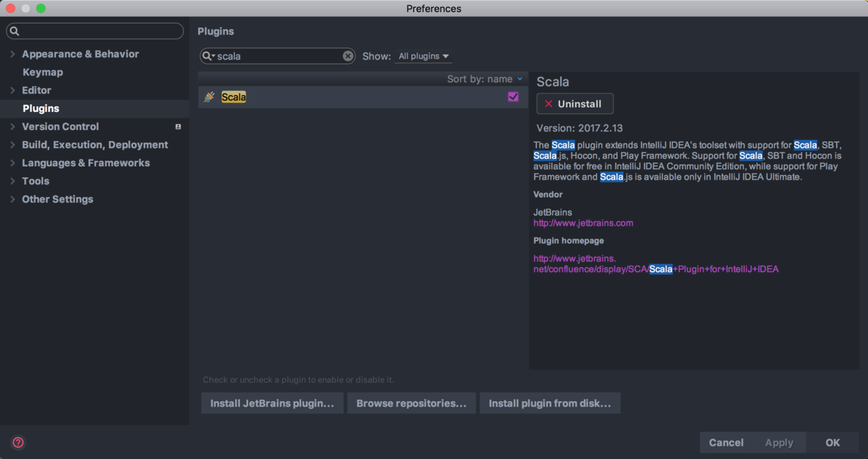Click the Apply button

pyautogui.click(x=779, y=442)
